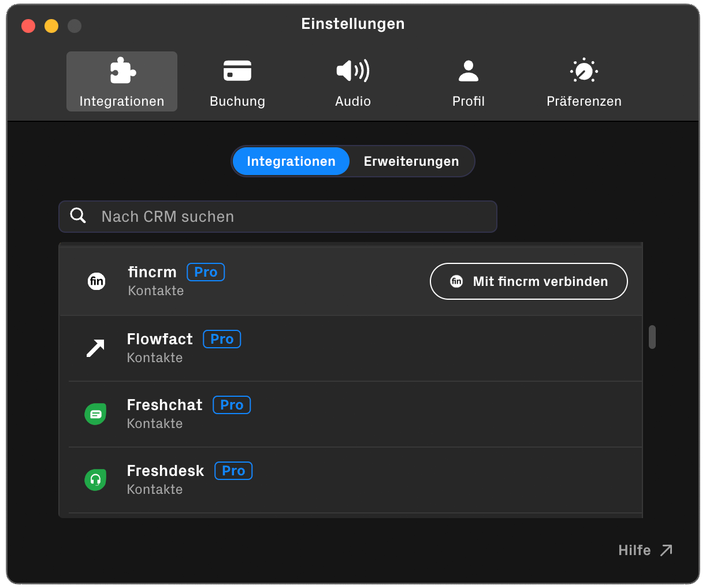Click the Pro badge next to fincrm
This screenshot has height=588, width=706.
point(206,271)
